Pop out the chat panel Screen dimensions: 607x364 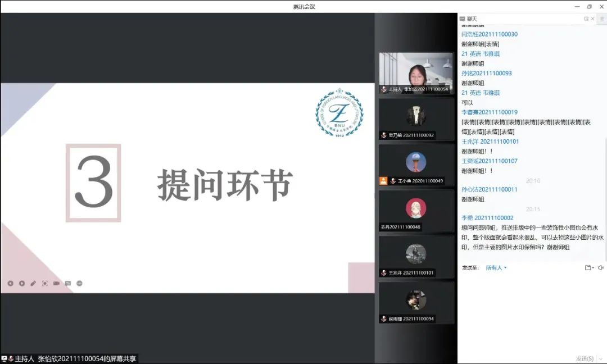pos(586,19)
